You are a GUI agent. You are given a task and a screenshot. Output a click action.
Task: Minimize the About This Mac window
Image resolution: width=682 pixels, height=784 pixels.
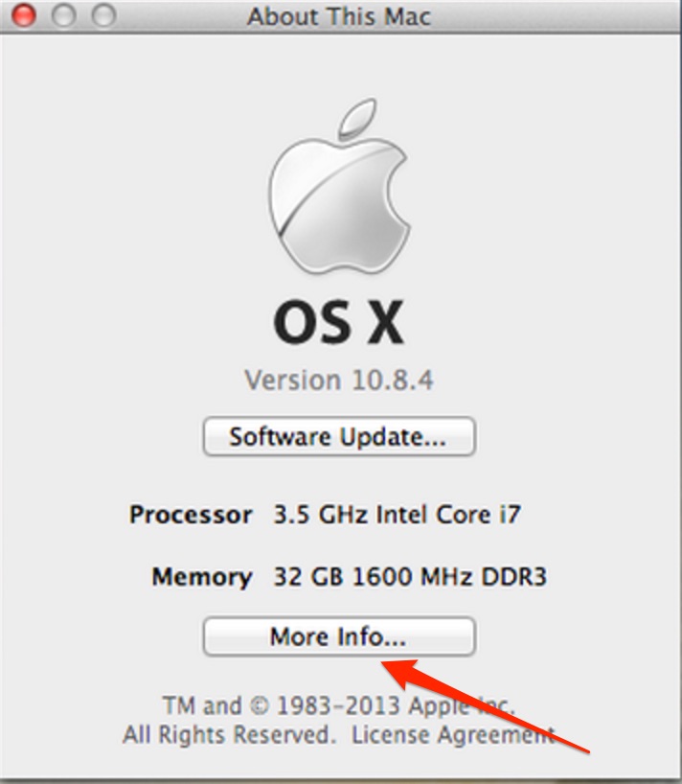click(63, 15)
